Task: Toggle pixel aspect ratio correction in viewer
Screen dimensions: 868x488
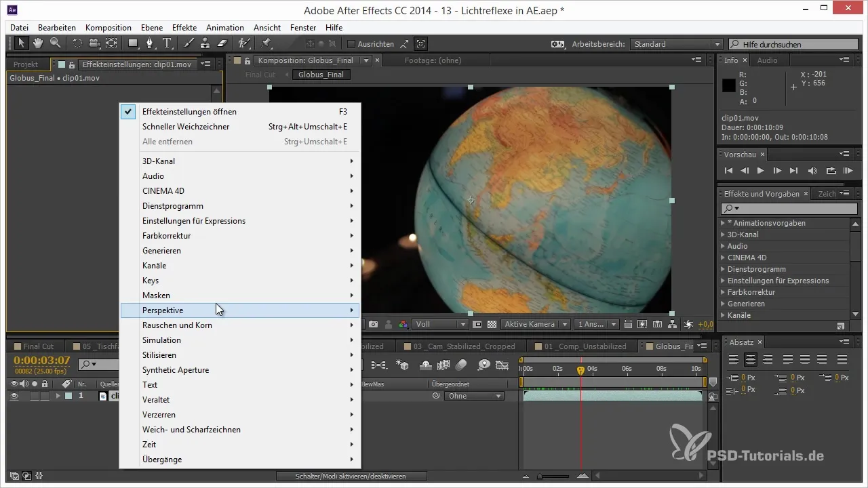Action: [x=627, y=325]
